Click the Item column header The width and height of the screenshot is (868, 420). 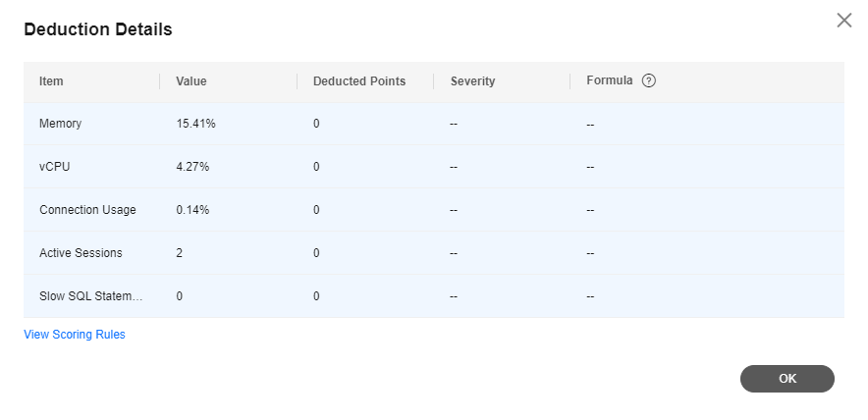(x=51, y=81)
